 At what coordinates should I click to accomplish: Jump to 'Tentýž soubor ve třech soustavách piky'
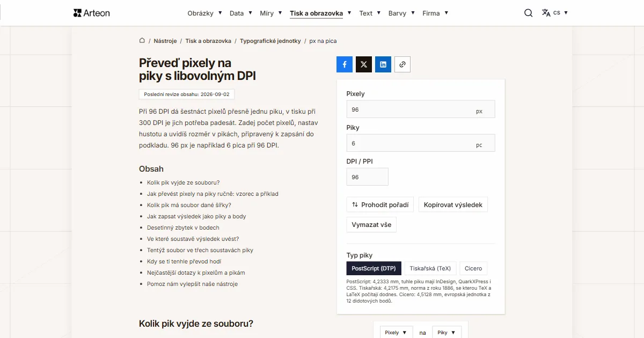tap(200, 250)
